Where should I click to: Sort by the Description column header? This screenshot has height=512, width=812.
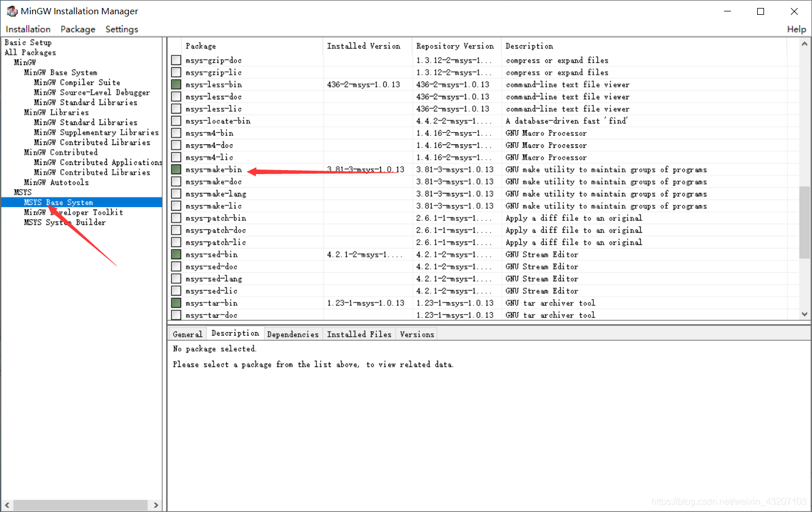644,46
